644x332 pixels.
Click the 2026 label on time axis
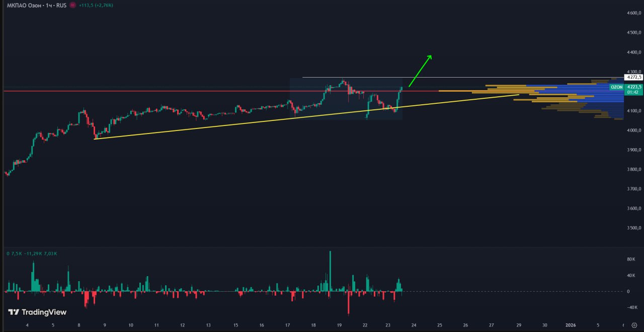click(x=570, y=325)
